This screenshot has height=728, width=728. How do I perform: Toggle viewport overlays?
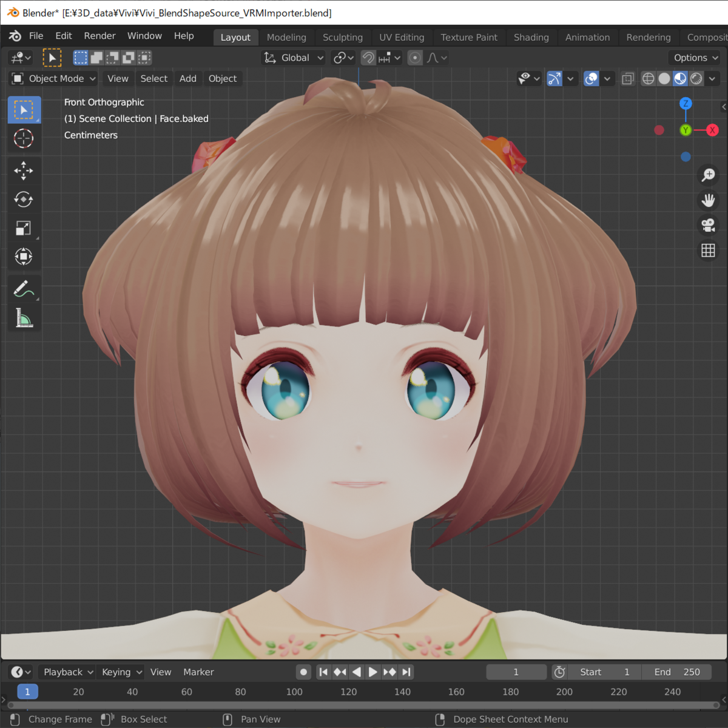pyautogui.click(x=591, y=78)
